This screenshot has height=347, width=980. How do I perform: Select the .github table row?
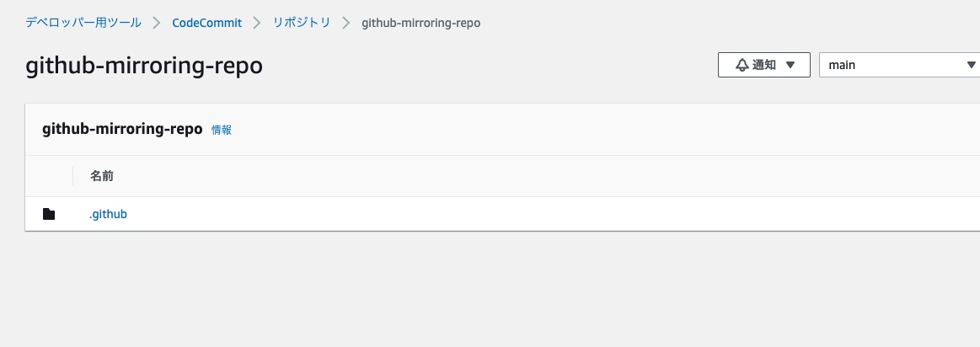tap(506, 215)
